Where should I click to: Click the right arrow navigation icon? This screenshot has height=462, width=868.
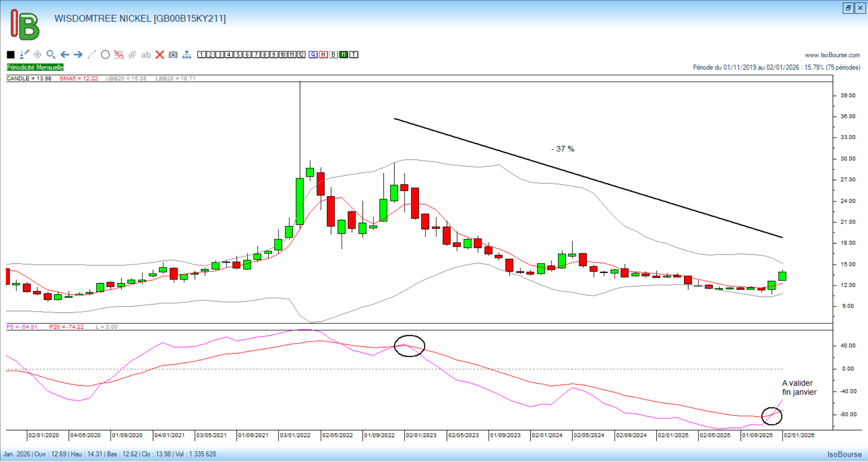[78, 55]
